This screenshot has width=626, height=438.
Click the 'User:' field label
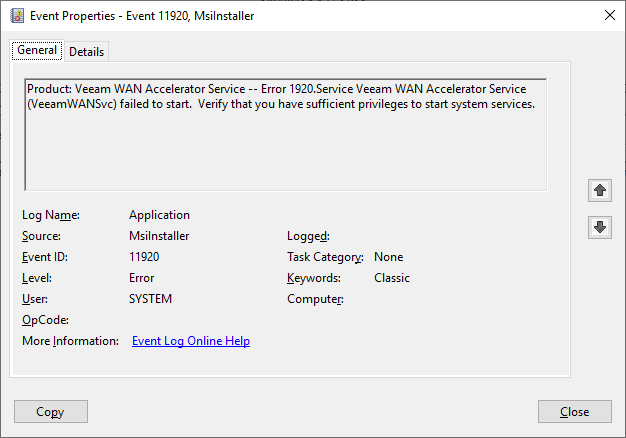(x=35, y=299)
